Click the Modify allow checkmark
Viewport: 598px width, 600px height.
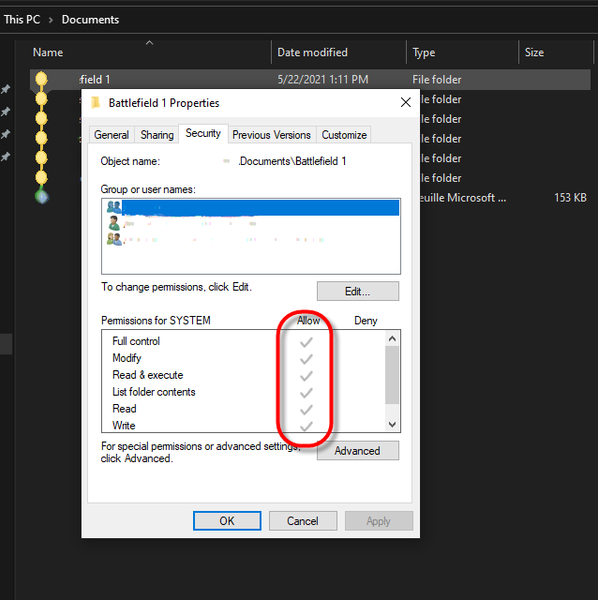pos(306,359)
